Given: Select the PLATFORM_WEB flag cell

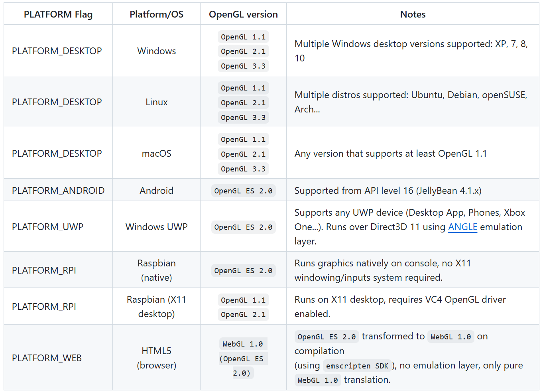Looking at the screenshot, I should point(47,358).
